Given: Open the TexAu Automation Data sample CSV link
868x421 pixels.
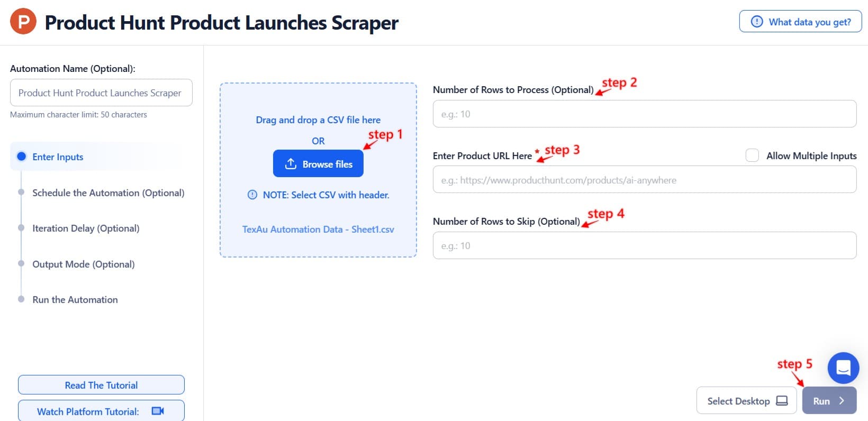Looking at the screenshot, I should click(318, 229).
